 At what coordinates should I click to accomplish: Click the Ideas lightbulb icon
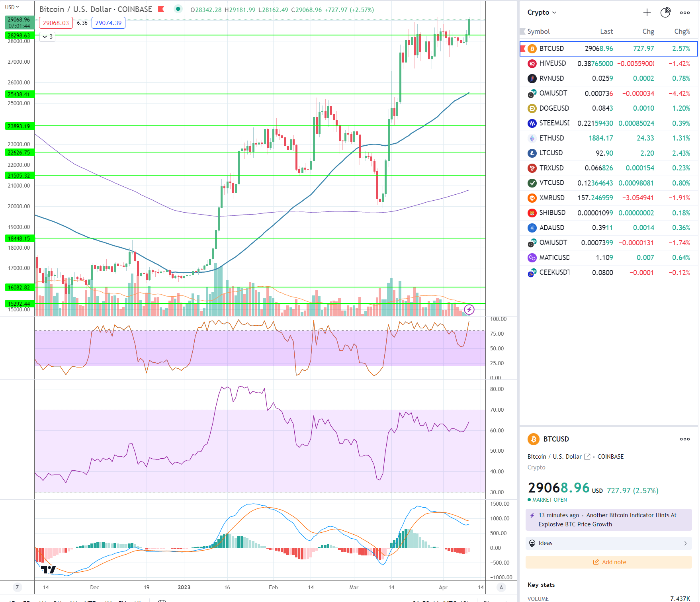point(532,543)
